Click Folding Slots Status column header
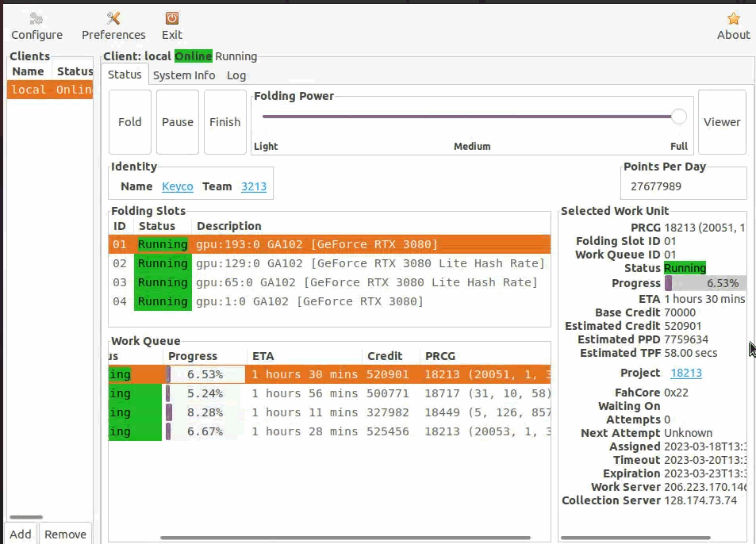 click(x=162, y=226)
